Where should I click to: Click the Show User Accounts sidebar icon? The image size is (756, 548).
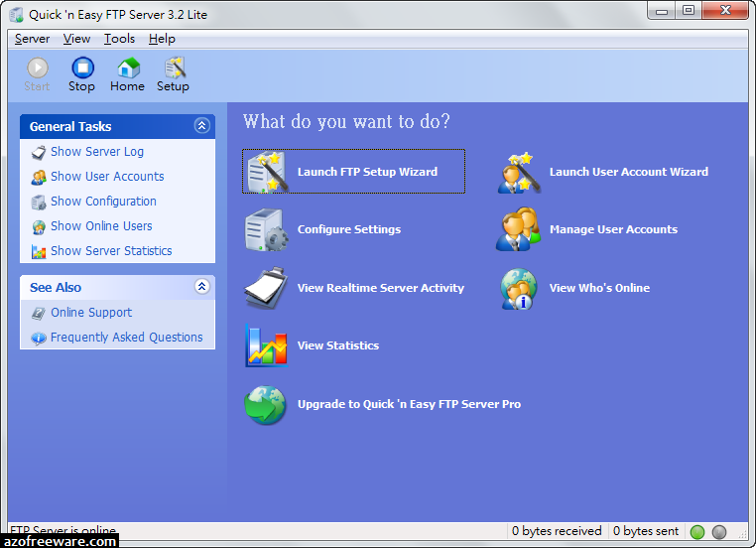click(x=39, y=177)
